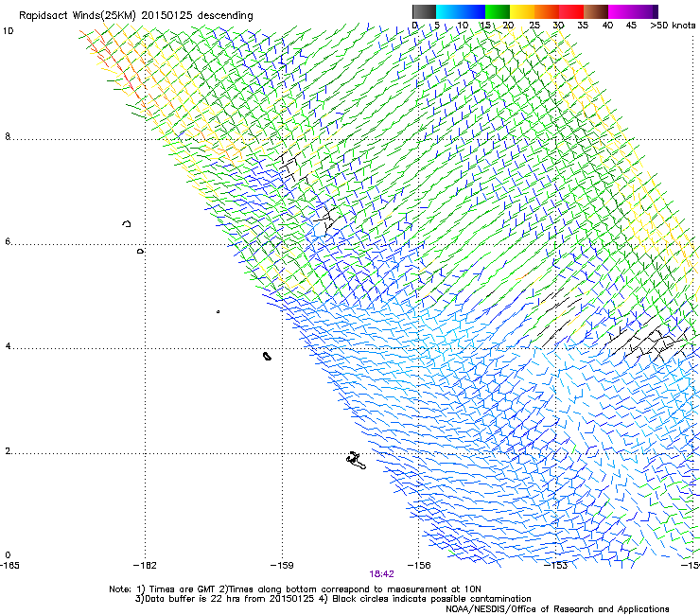Click 'NOAA/NESDIS/Office of Research and Applications' credit
The image size is (700, 615).
click(x=557, y=609)
